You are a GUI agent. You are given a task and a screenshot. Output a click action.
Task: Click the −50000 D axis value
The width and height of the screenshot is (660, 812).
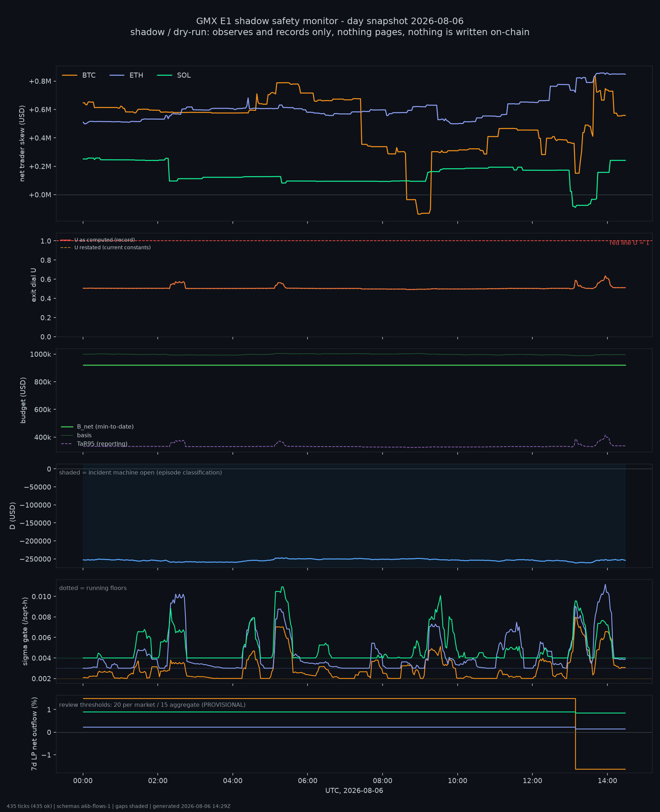38,487
